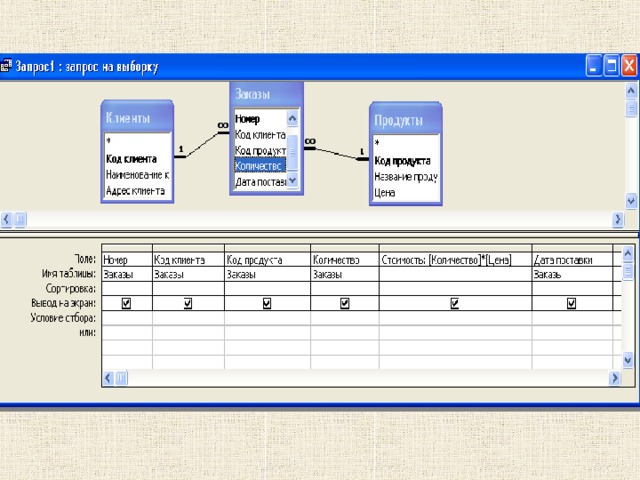Click Количество cell in Поле row
The image size is (640, 480).
pyautogui.click(x=345, y=260)
